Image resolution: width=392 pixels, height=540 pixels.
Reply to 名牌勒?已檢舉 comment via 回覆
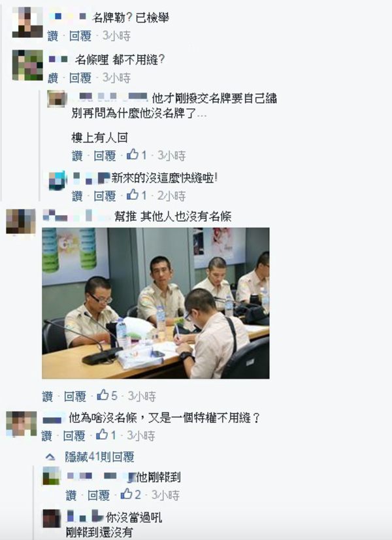pos(80,36)
